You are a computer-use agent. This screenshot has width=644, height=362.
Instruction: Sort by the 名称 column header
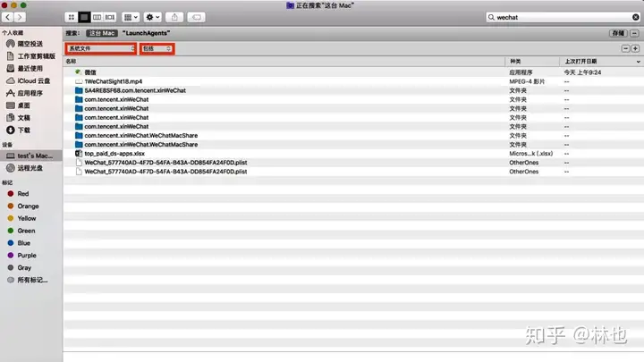pos(71,61)
